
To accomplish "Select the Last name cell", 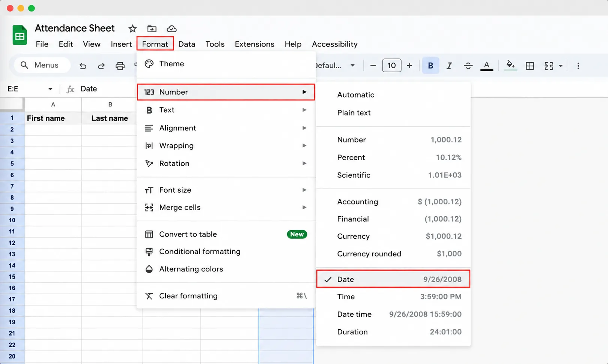I will [x=110, y=118].
